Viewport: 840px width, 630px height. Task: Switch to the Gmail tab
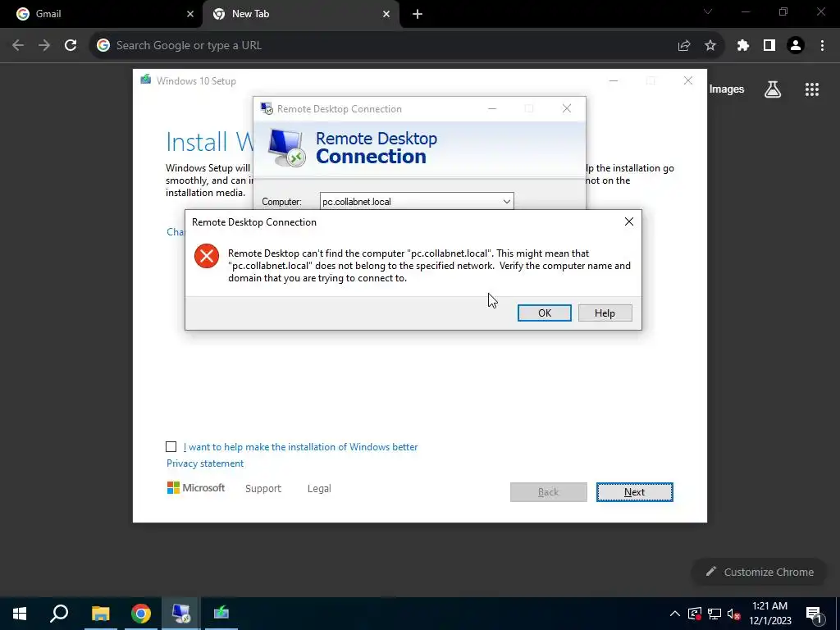(x=101, y=14)
